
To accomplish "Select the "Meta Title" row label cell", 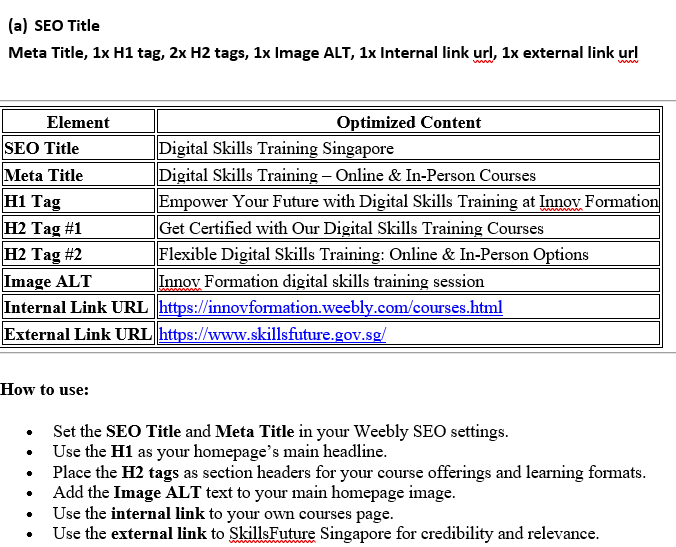I will (x=44, y=175).
